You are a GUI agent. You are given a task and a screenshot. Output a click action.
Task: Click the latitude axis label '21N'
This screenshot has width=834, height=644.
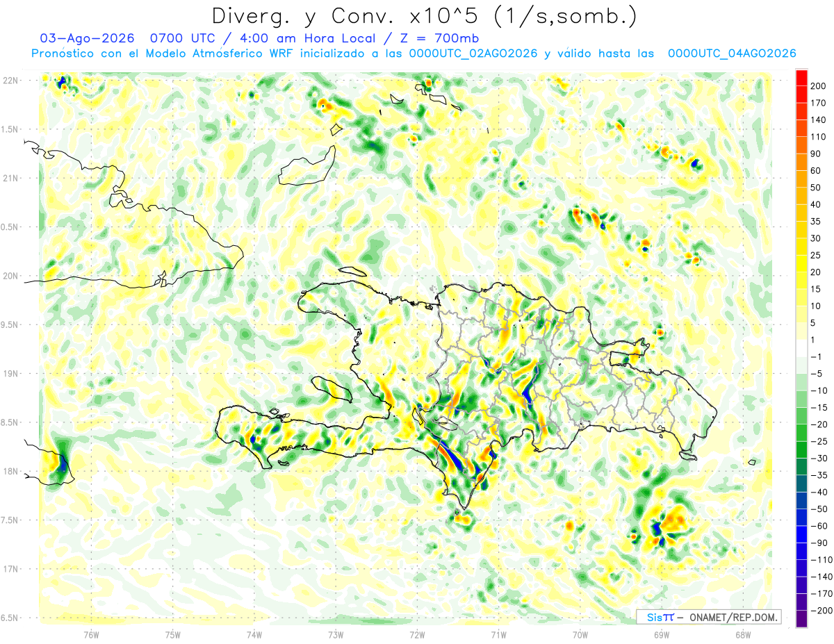12,179
